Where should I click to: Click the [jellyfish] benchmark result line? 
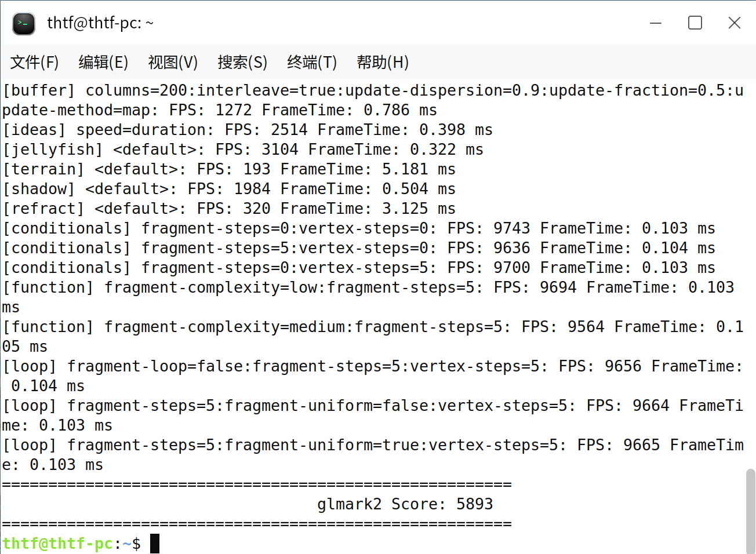(243, 150)
